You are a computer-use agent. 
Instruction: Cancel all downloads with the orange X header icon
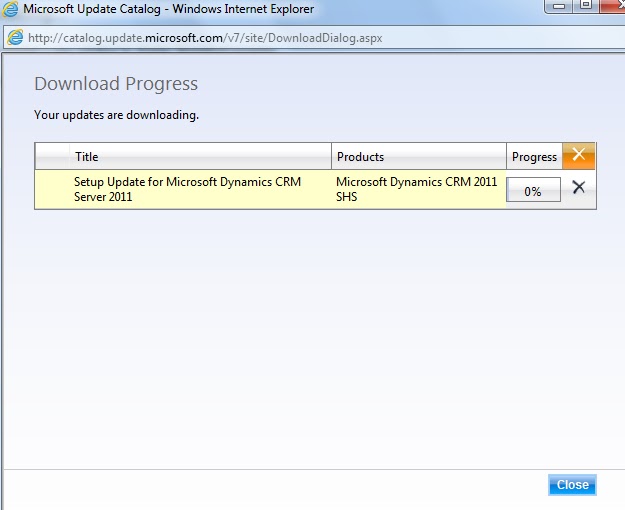coord(579,155)
